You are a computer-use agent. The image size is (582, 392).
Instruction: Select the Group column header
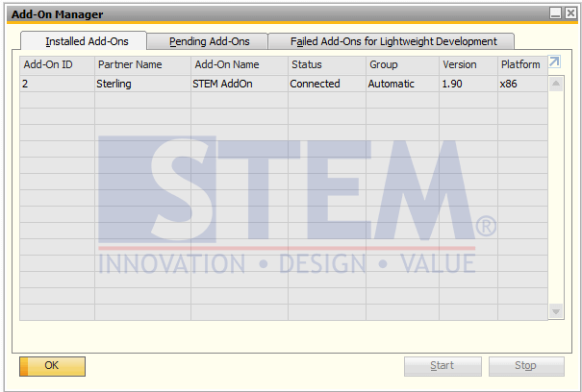(402, 65)
